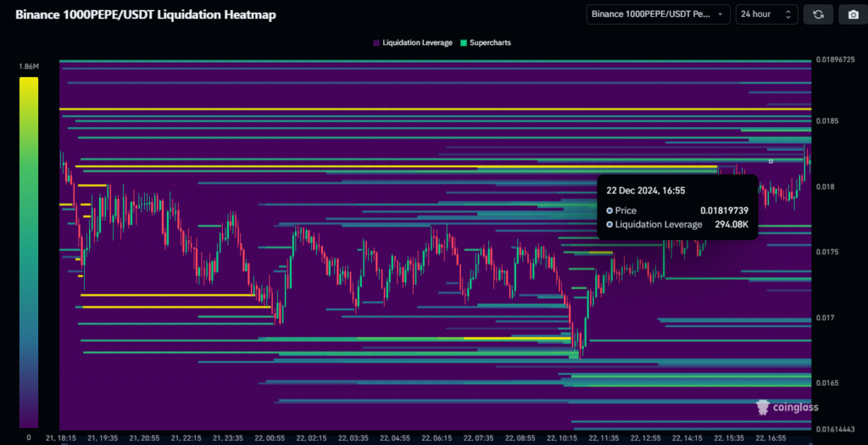Click the 22, 11:35 time axis label
The width and height of the screenshot is (868, 445).
[603, 438]
